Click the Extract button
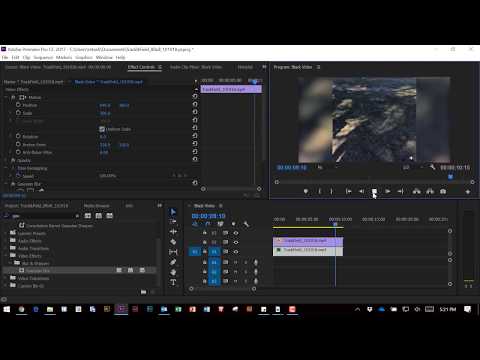Viewport: 480px width, 360px height. click(430, 191)
